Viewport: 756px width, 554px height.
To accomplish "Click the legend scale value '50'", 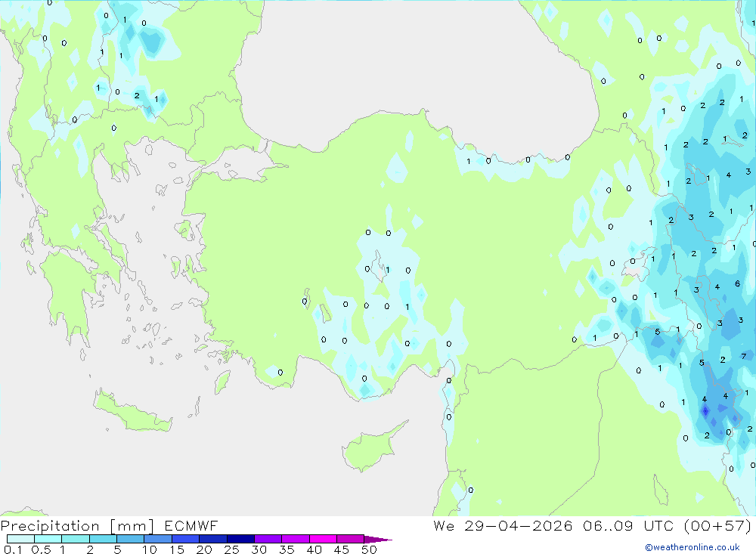I will [x=369, y=549].
